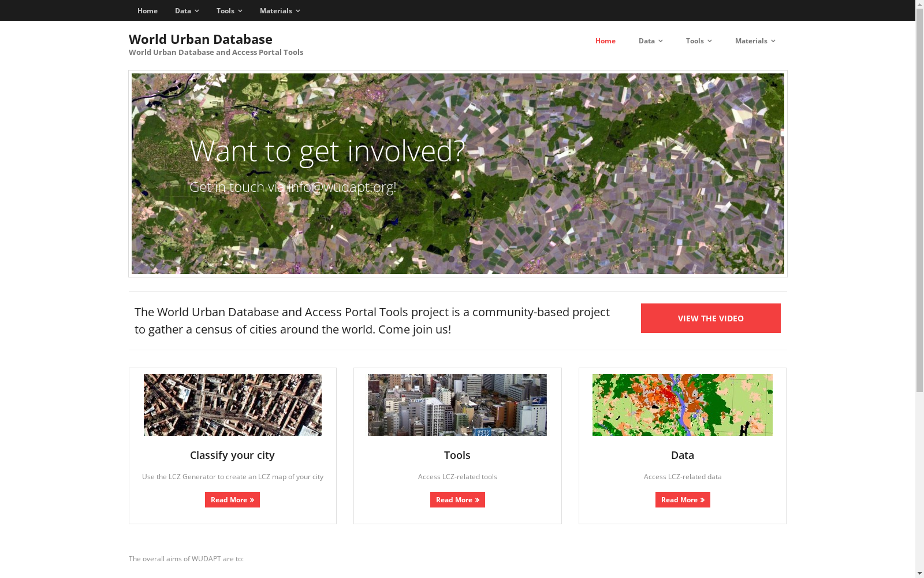
Task: Click the VIEW THE VIDEO button
Action: tap(710, 318)
